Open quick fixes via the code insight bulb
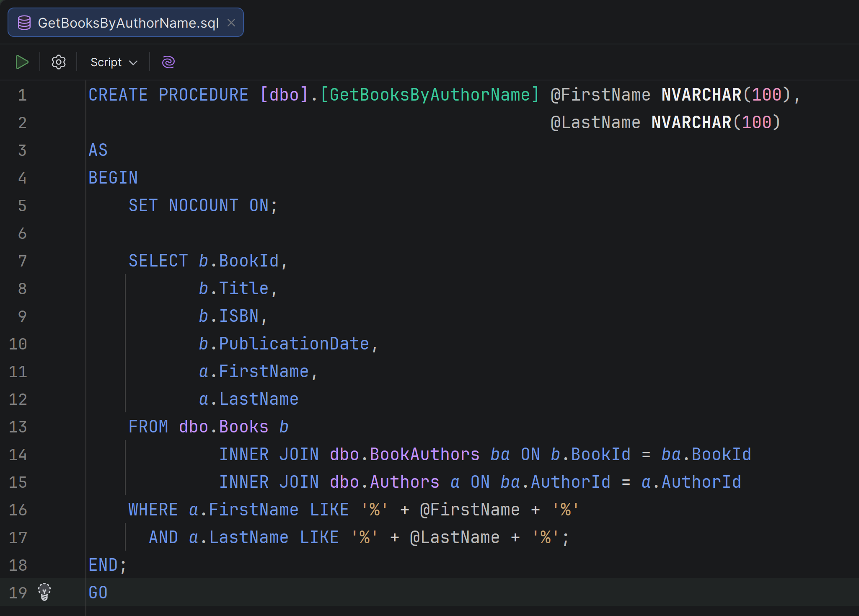Viewport: 859px width, 616px height. point(44,592)
